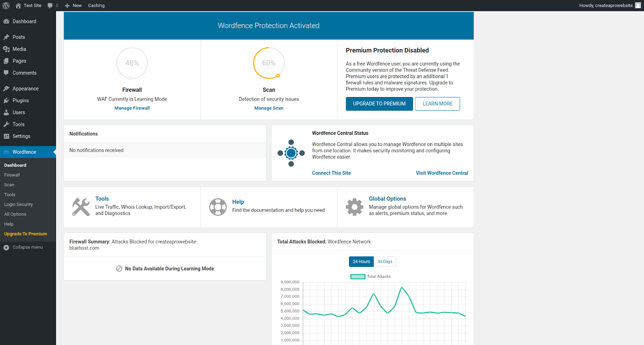Open Wordfence Scan submenu item

tap(9, 185)
